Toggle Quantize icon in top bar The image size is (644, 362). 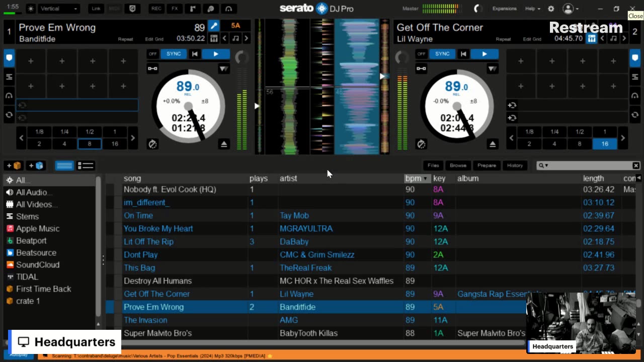click(x=132, y=9)
